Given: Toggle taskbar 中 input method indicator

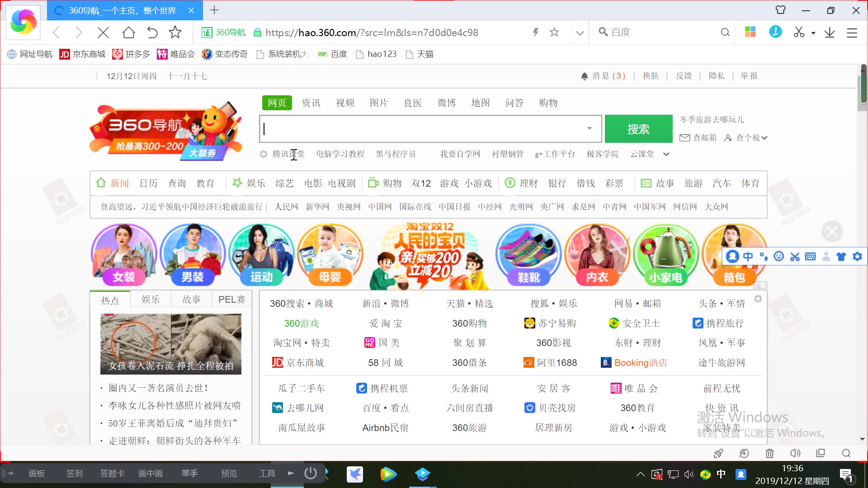Looking at the screenshot, I should point(721,474).
